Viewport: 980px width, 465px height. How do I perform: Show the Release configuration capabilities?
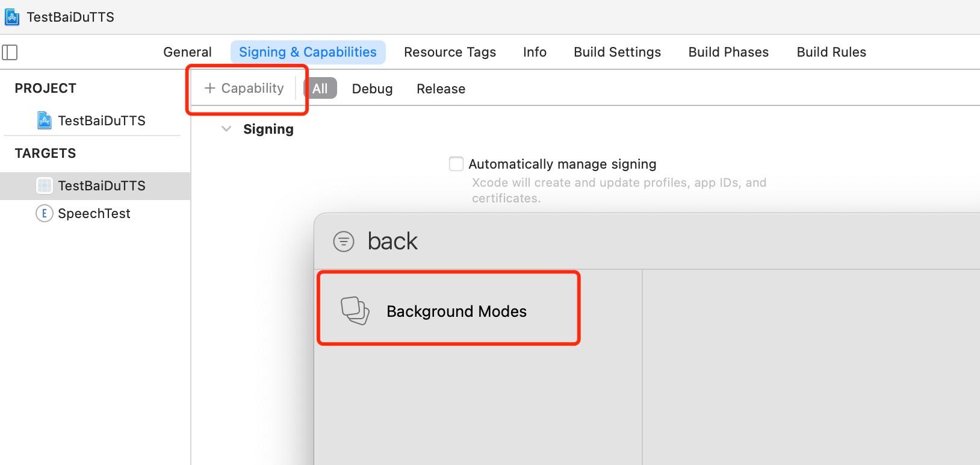[441, 89]
